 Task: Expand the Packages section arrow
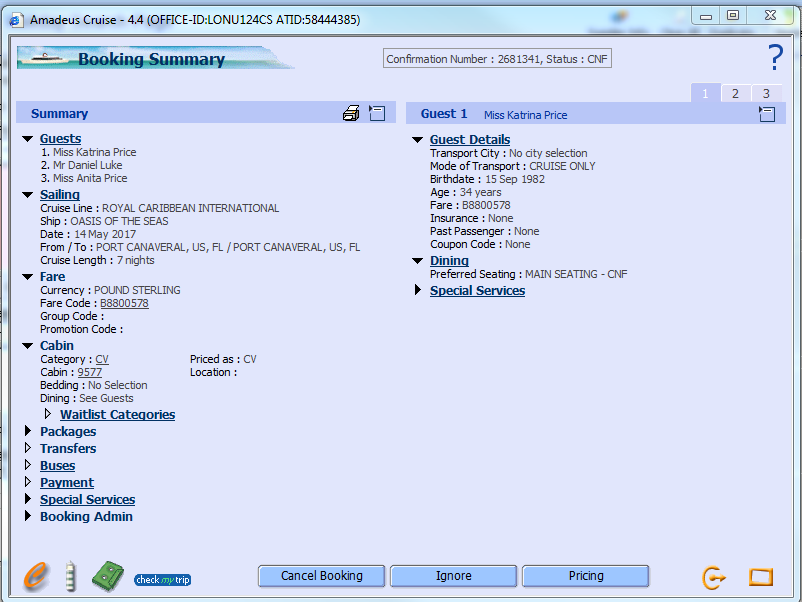click(x=28, y=431)
